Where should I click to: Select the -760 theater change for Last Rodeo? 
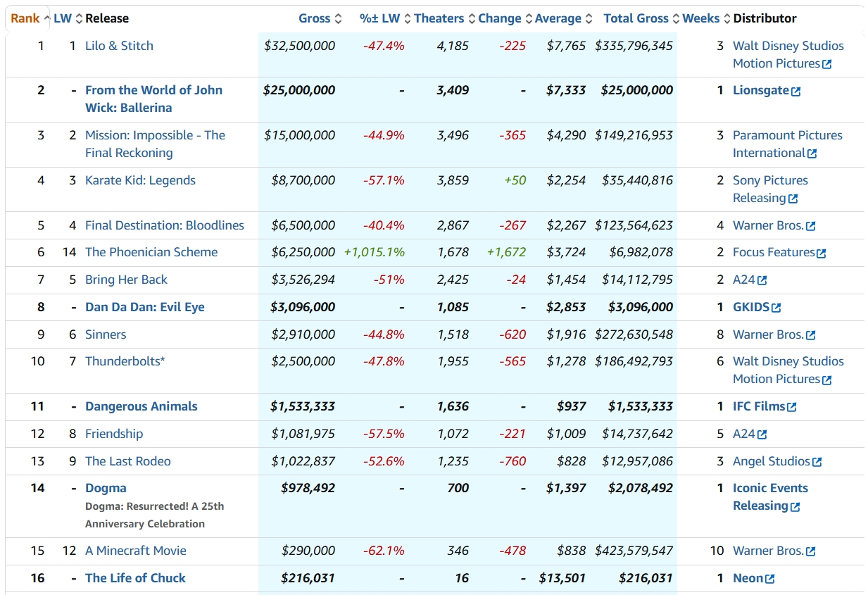[512, 461]
